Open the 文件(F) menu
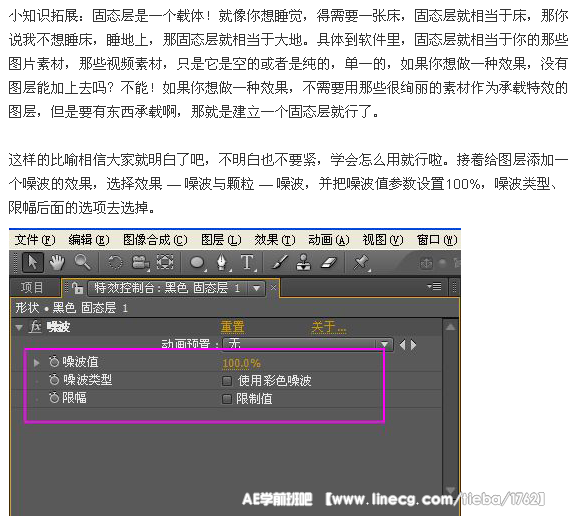578x516 pixels. pos(35,240)
